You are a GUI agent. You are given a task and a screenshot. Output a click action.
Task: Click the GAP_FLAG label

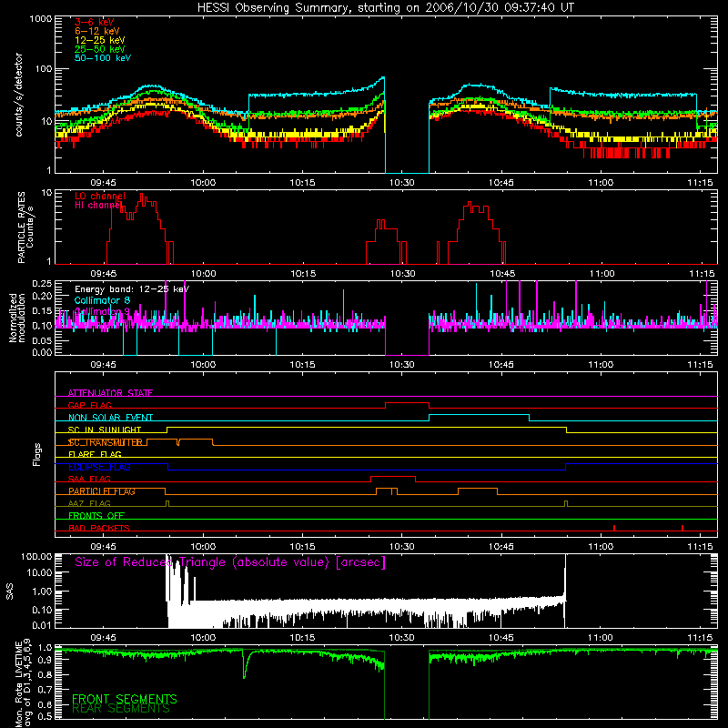coord(89,405)
